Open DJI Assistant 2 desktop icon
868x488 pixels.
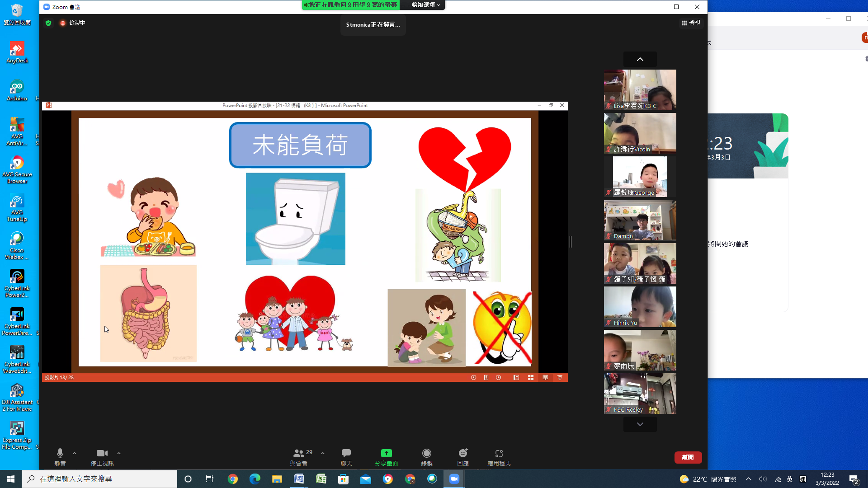coord(17,398)
